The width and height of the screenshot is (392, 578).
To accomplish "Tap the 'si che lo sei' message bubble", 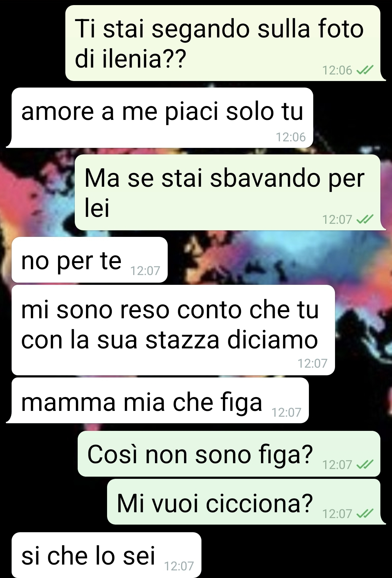I will coord(106,555).
